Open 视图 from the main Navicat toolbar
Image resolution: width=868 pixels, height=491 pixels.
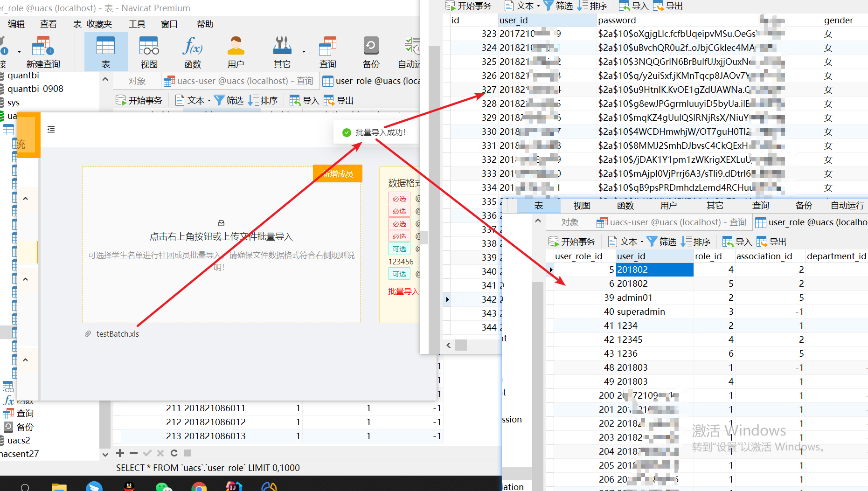[149, 52]
